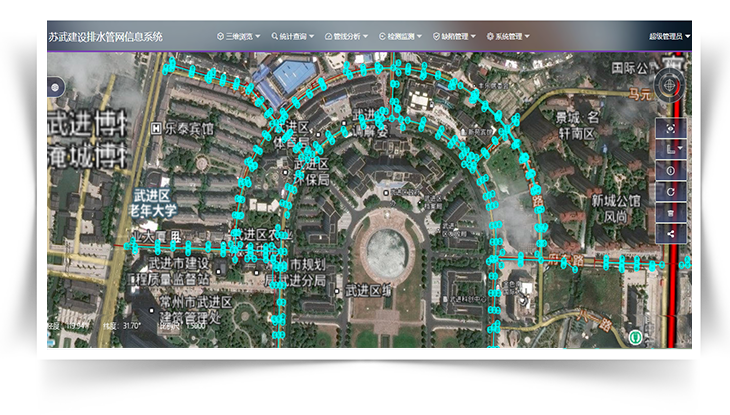
Task: Click the eye-focus view icon
Action: point(670,129)
